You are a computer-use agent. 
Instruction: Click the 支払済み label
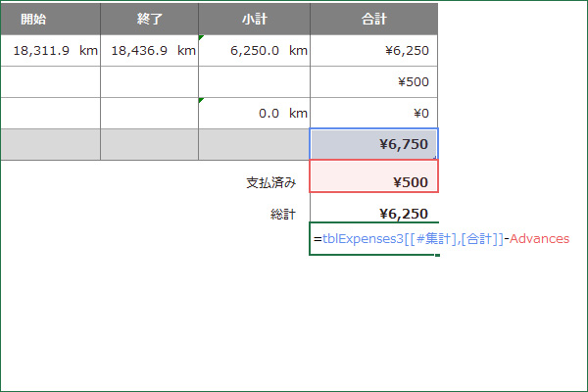coord(271,182)
